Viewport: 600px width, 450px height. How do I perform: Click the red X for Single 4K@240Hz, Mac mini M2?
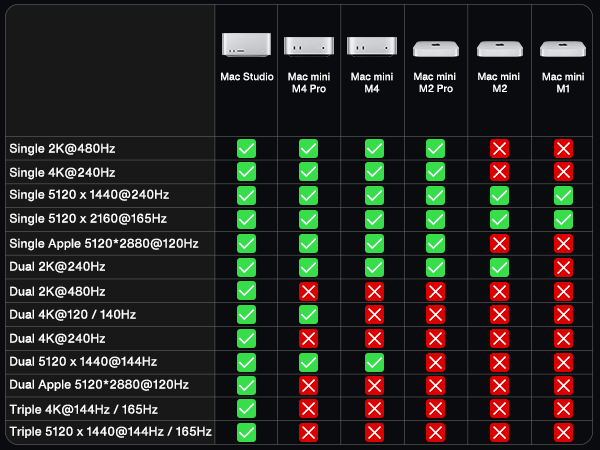coord(499,172)
